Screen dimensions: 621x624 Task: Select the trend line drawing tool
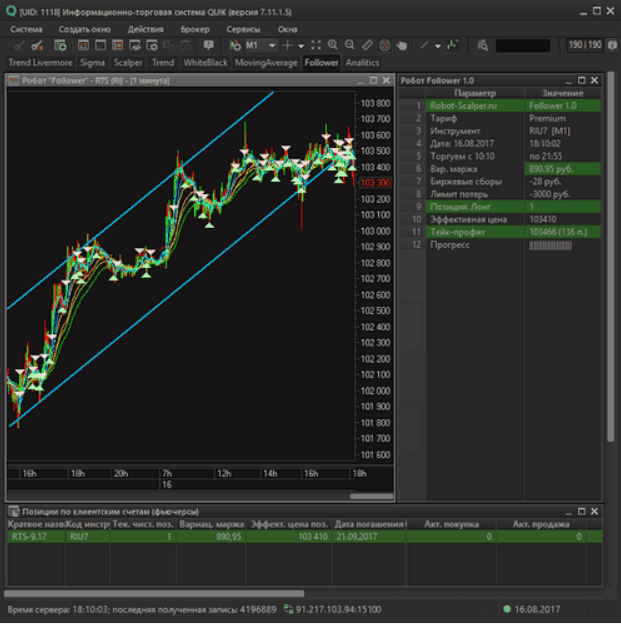click(424, 46)
